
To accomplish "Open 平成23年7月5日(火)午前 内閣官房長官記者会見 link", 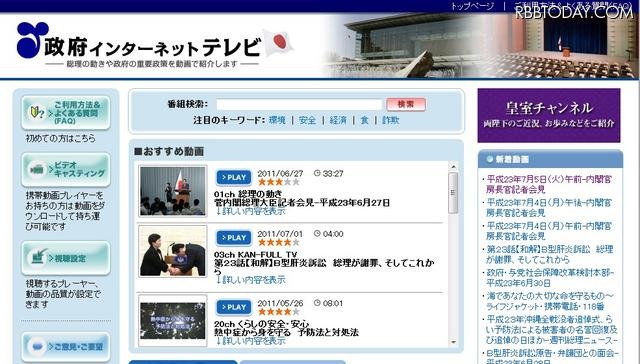I will pyautogui.click(x=549, y=184).
